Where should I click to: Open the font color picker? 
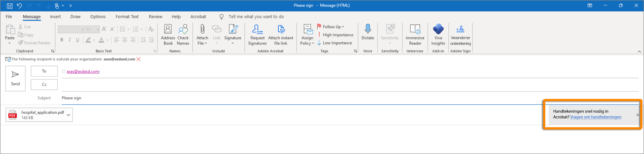point(107,40)
